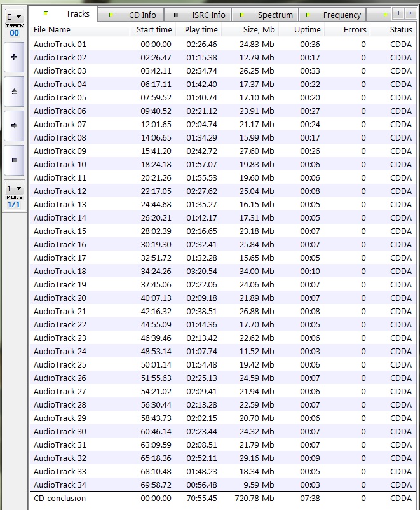This screenshot has width=420, height=510.
Task: Open the drive letter E dropdown
Action: (14, 17)
